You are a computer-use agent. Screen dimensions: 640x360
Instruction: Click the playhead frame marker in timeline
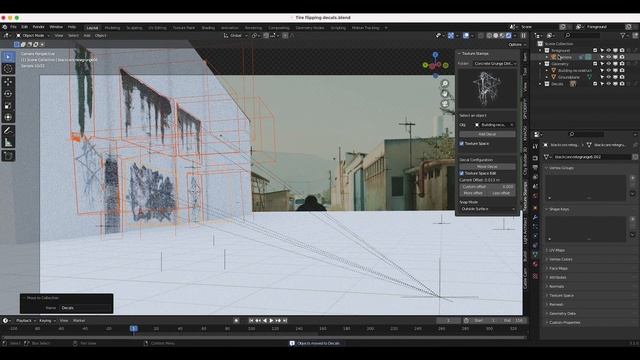click(133, 329)
